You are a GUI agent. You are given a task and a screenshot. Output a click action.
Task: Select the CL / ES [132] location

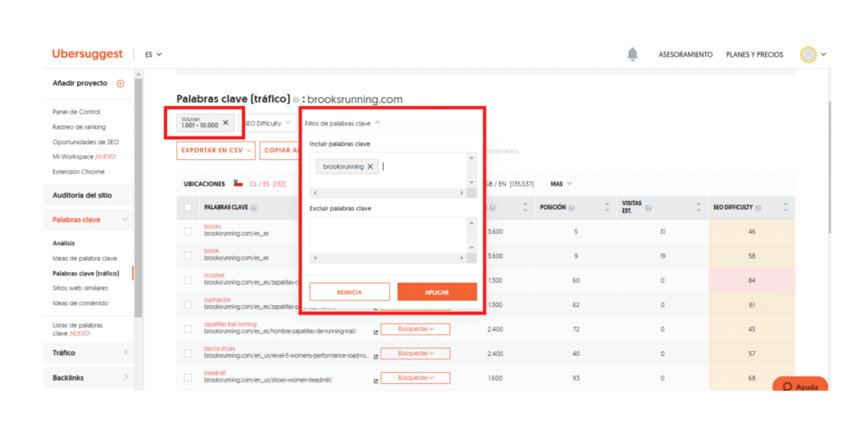click(267, 184)
